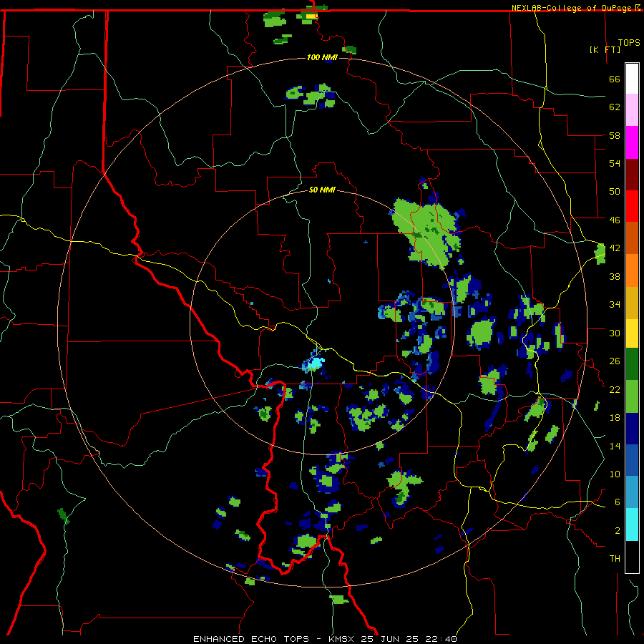Select the 42 value on the legend
This screenshot has width=644, height=644.
pos(615,248)
